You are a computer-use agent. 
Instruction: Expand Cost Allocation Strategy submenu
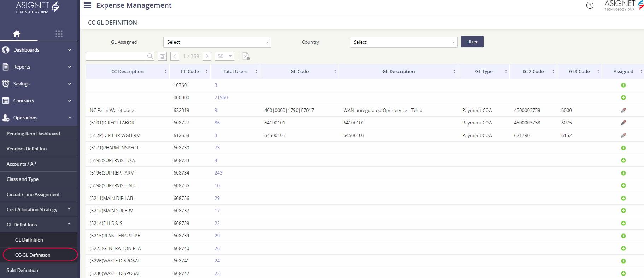[39, 209]
